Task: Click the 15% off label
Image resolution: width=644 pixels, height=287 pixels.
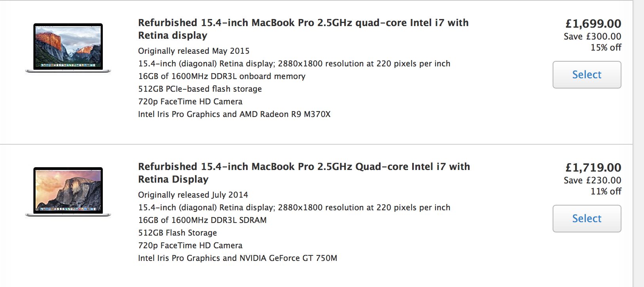Action: coord(606,47)
